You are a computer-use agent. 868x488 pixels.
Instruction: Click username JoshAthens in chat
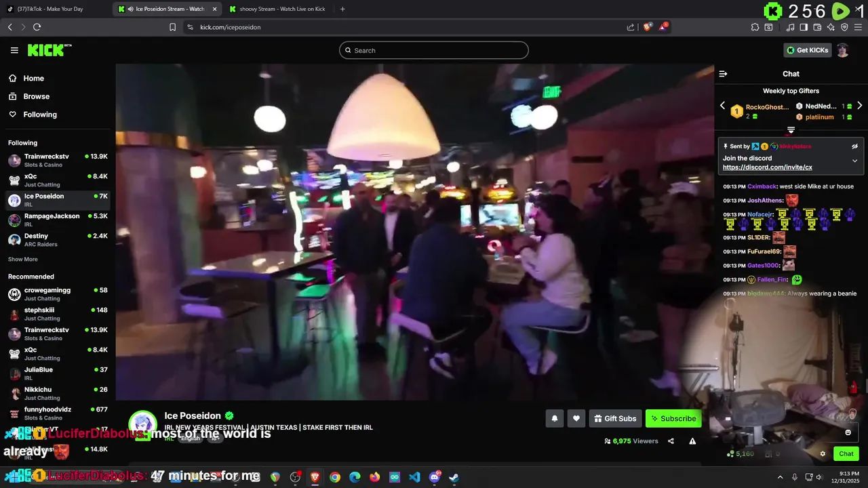coord(765,201)
